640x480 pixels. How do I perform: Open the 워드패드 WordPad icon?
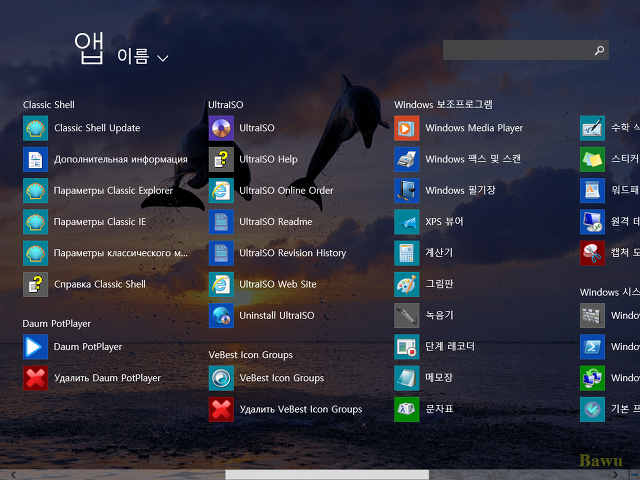pyautogui.click(x=592, y=191)
